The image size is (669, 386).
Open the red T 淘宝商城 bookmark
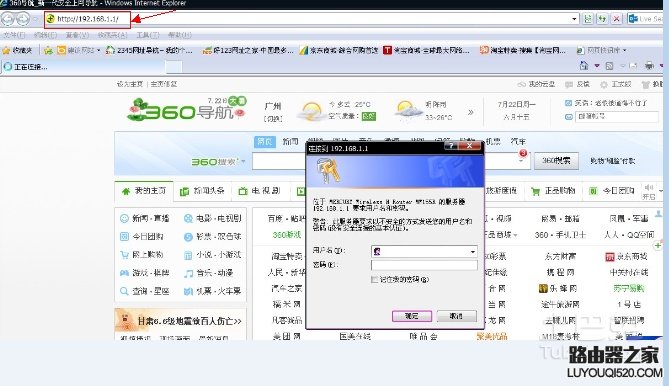click(426, 50)
